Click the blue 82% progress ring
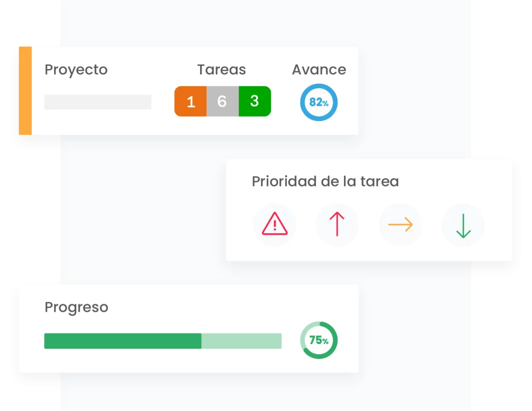The width and height of the screenshot is (532, 411). 318,102
